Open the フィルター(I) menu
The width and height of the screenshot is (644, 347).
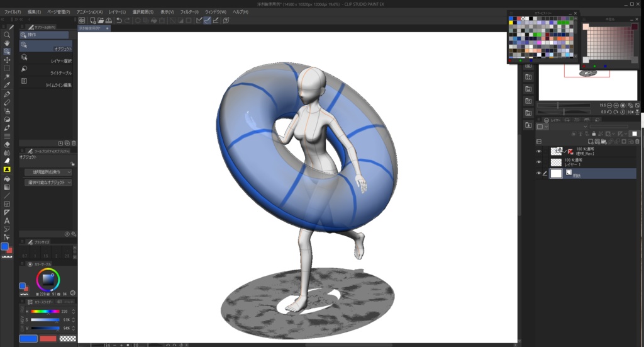[x=189, y=12]
